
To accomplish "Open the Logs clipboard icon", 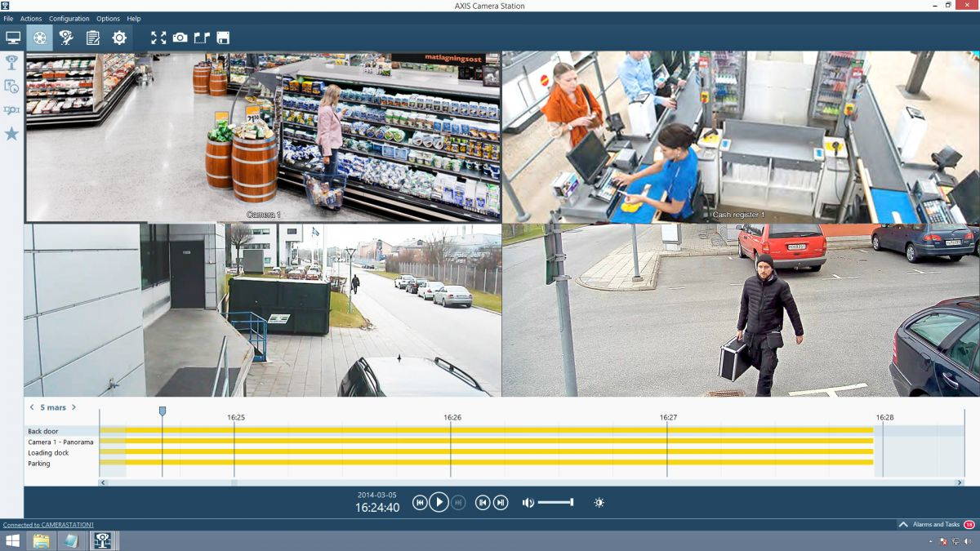I will point(93,38).
